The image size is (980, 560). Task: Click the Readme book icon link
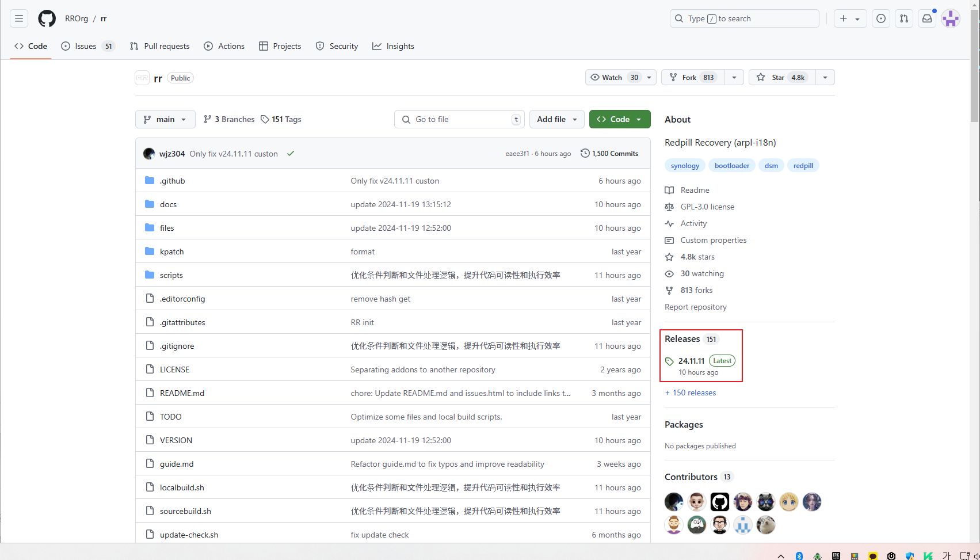click(x=687, y=190)
